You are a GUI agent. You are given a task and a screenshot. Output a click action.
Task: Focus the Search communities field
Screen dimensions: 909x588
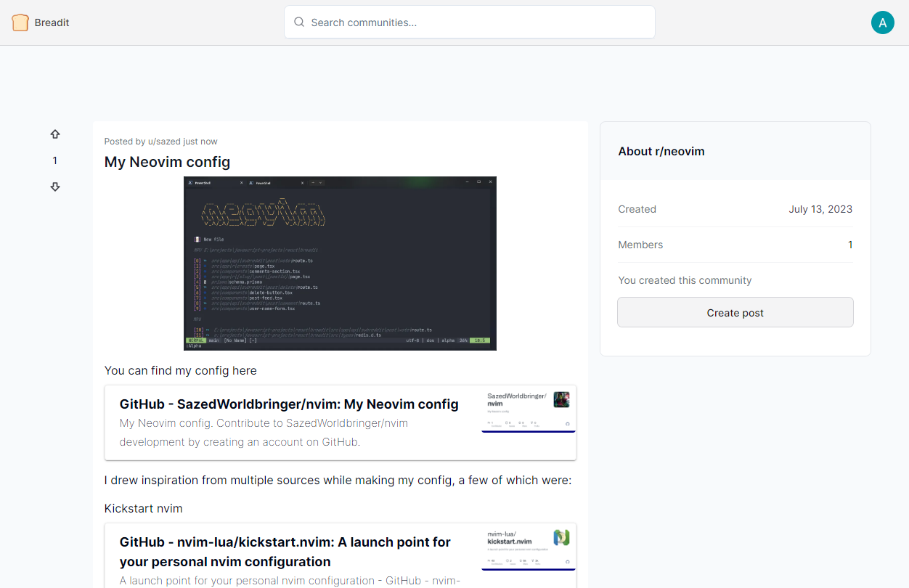470,22
